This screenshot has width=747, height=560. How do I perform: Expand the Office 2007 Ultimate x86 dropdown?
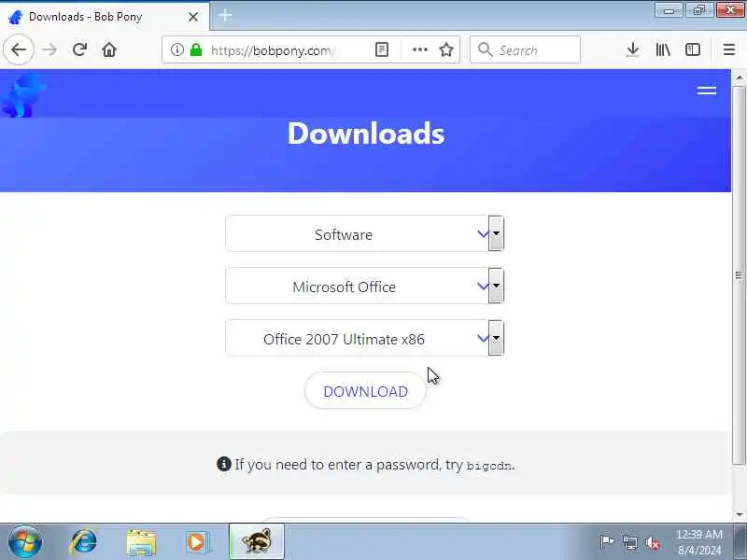pos(364,339)
